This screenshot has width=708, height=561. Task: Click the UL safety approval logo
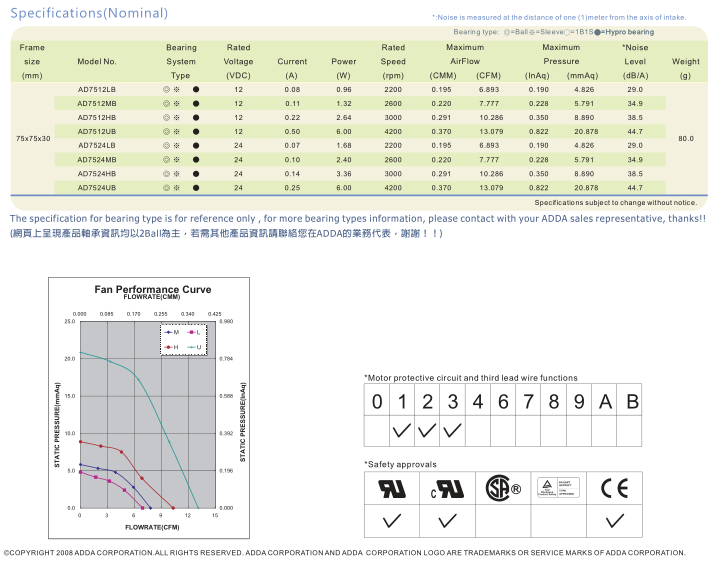(x=391, y=488)
